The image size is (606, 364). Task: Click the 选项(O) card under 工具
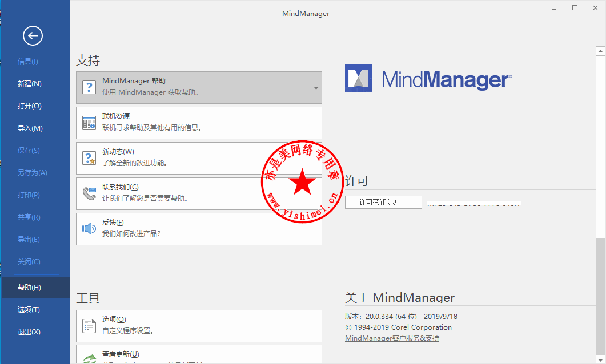tap(199, 326)
